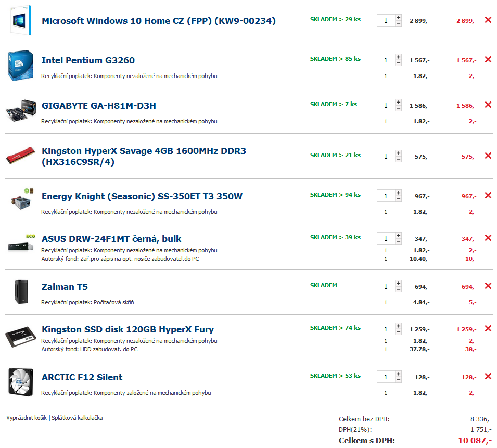497x448 pixels.
Task: Edit quantity field for Kingston SSD HyperX Fury
Action: point(386,329)
